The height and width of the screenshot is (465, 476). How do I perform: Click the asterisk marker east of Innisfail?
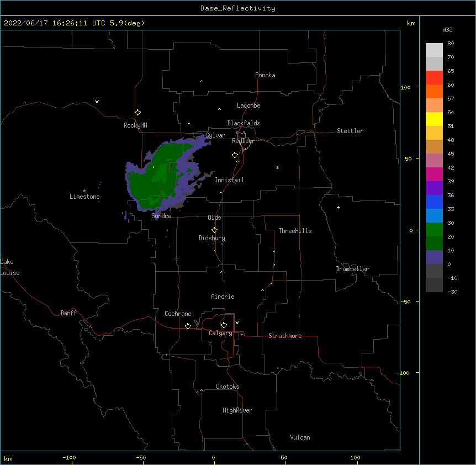click(277, 167)
